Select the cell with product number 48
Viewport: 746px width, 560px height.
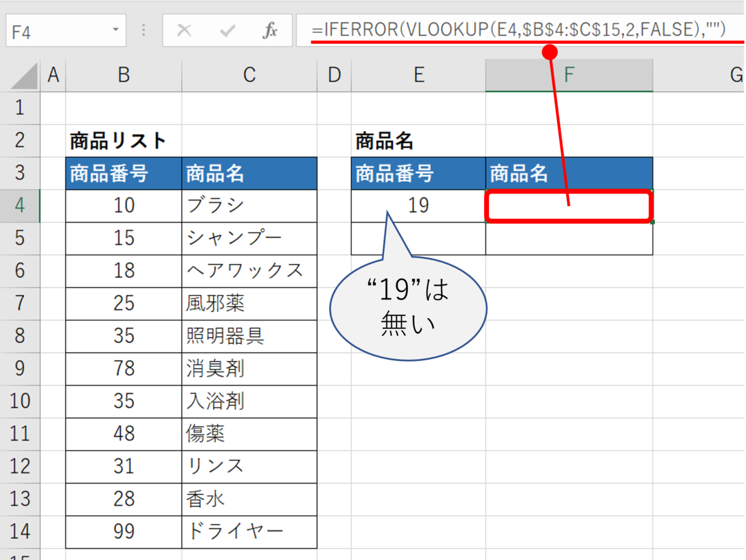click(123, 433)
